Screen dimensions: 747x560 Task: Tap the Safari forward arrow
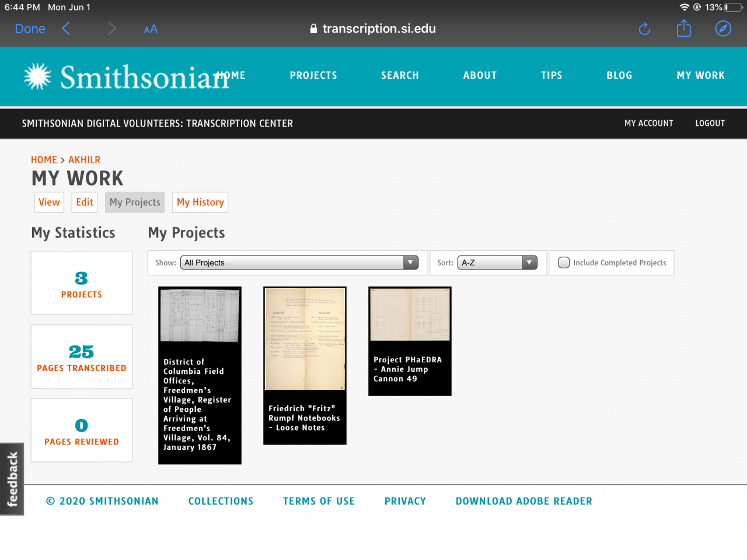[x=112, y=29]
